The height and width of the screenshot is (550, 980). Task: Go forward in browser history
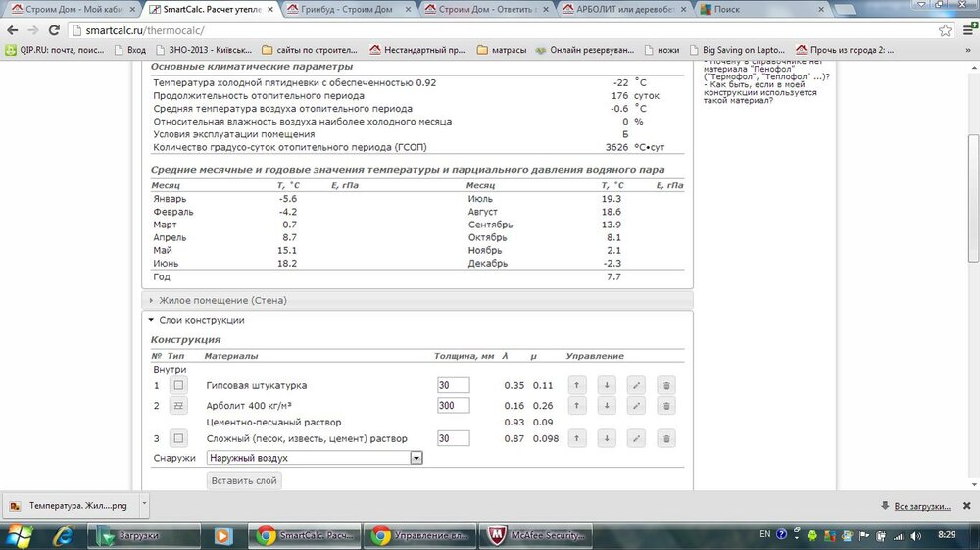tap(33, 30)
